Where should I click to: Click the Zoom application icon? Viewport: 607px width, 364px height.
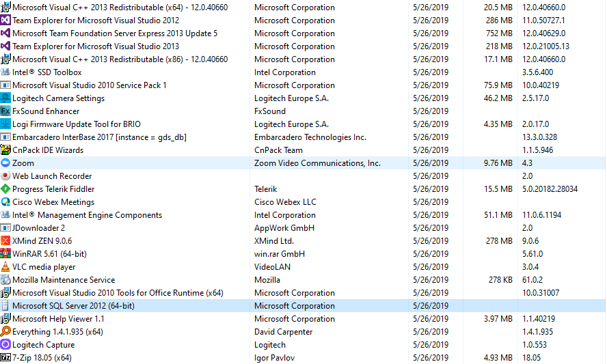click(5, 163)
